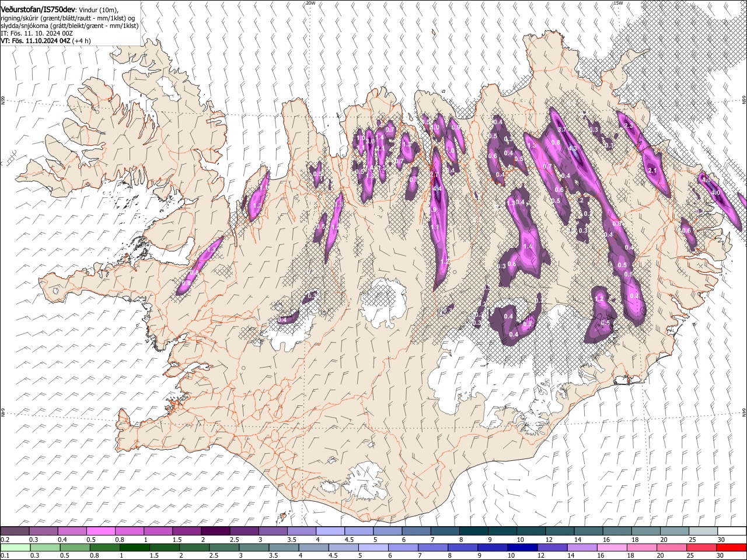Click lower row swatch between 3.5 and 4
747x560 pixels.
click(x=284, y=547)
